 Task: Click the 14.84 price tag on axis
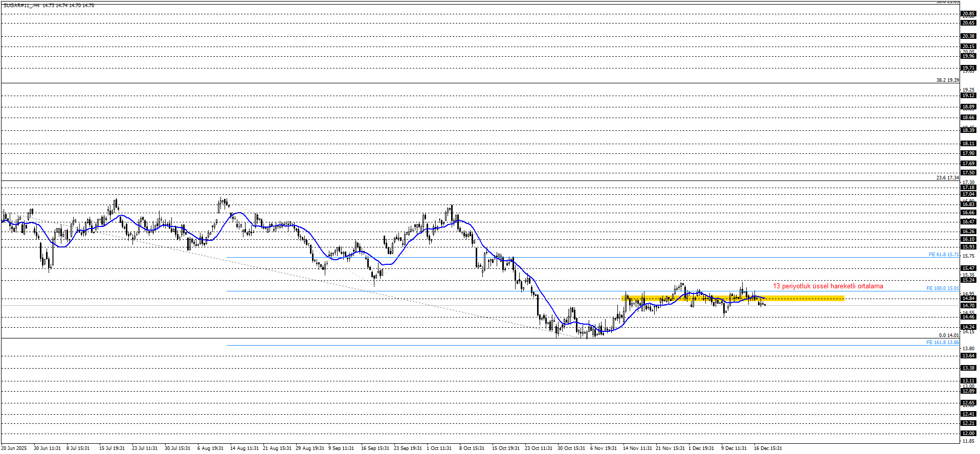pyautogui.click(x=968, y=299)
